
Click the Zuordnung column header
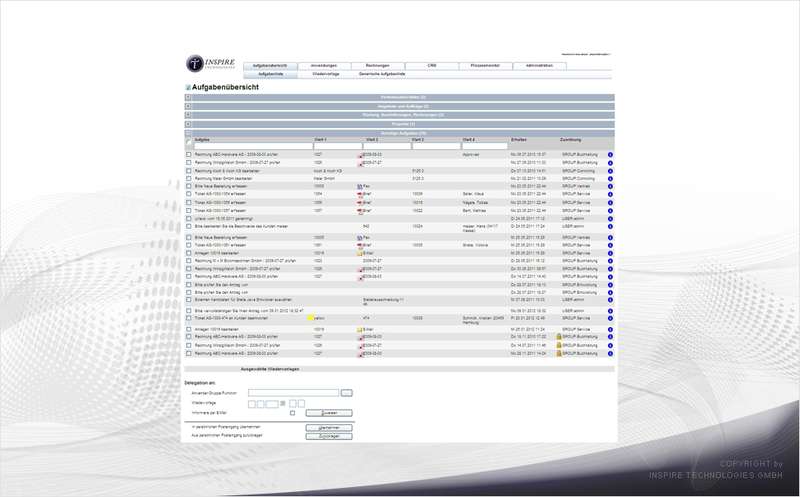(570, 140)
